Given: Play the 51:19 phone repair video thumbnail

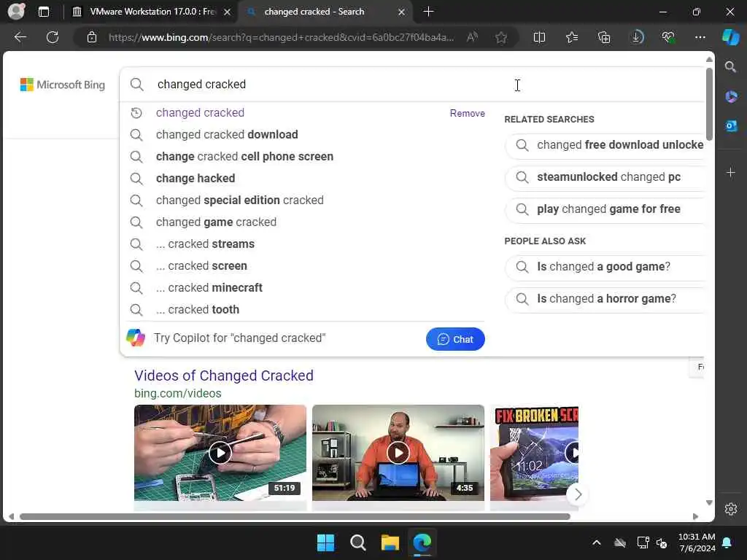Looking at the screenshot, I should 220,453.
